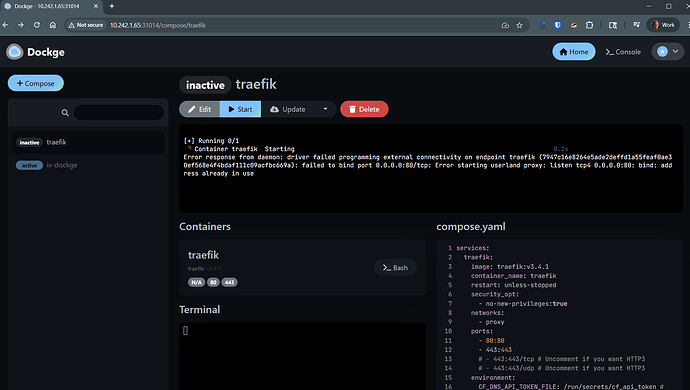Viewport: 690px width, 390px height.
Task: Focus the stack search field
Action: (x=119, y=113)
